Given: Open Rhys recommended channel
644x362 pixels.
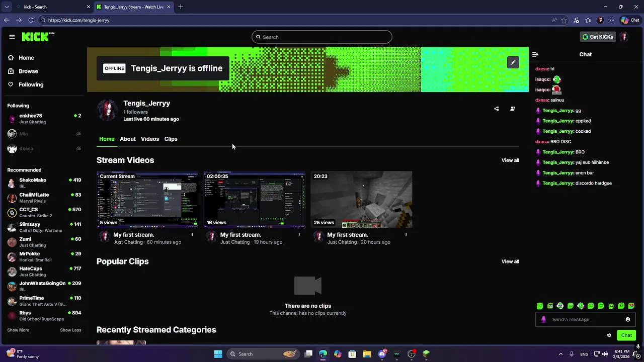Looking at the screenshot, I should pyautogui.click(x=44, y=316).
